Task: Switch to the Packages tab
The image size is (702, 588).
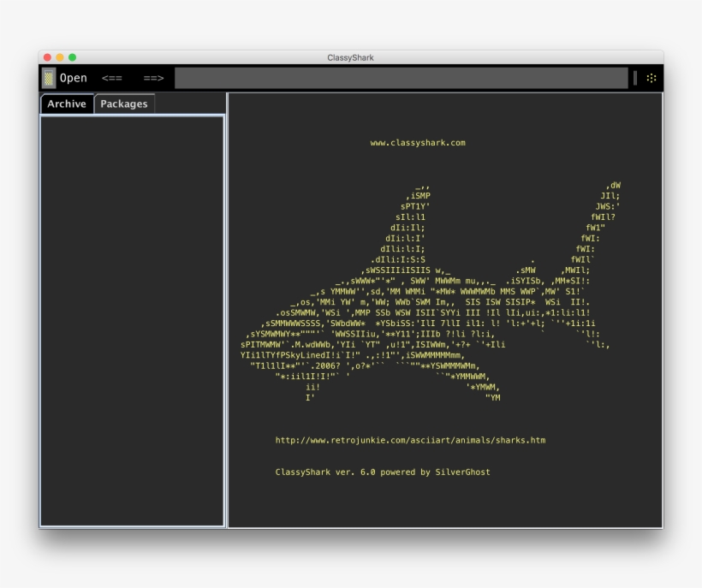Action: point(124,104)
